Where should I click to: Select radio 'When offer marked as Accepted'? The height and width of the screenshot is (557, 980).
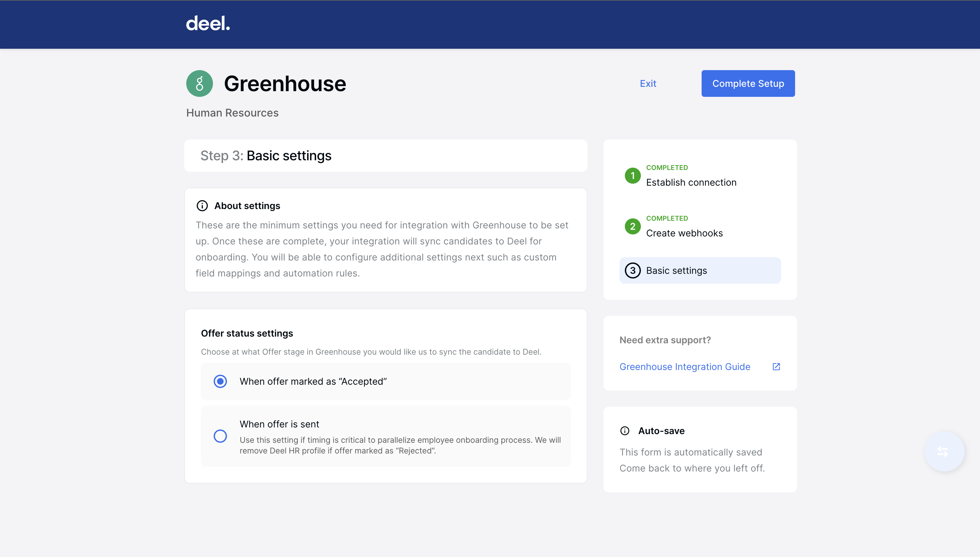coord(220,381)
